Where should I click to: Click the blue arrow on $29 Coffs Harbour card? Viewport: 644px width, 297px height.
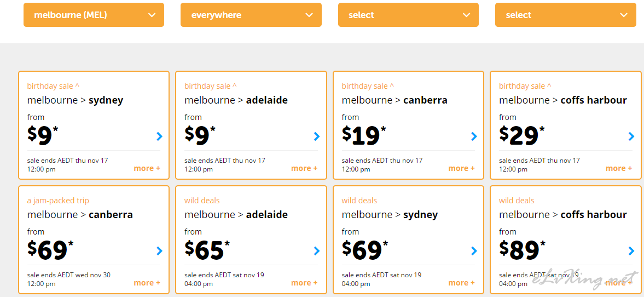(631, 136)
